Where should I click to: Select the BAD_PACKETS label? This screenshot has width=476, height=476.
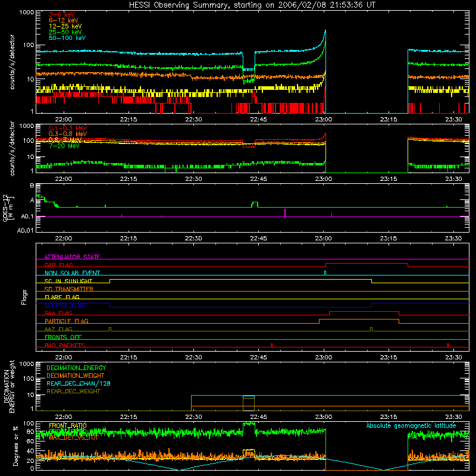(65, 345)
